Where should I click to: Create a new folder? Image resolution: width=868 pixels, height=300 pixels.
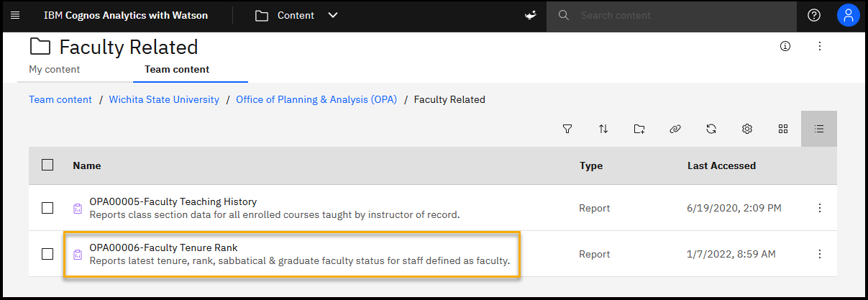pyautogui.click(x=639, y=129)
